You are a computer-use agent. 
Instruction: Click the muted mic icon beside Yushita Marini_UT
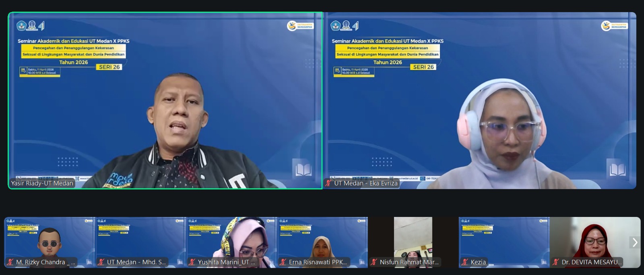pyautogui.click(x=192, y=262)
